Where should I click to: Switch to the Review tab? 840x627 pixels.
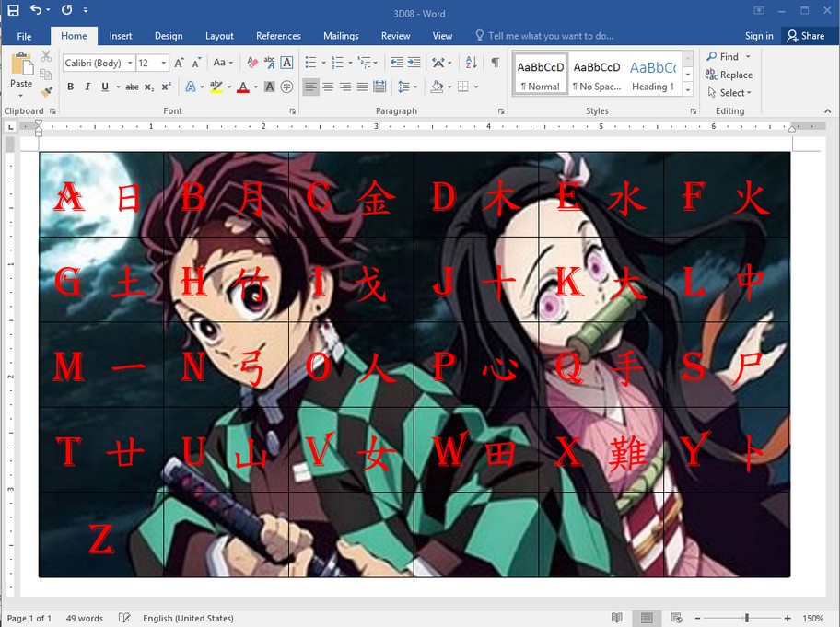coord(395,36)
